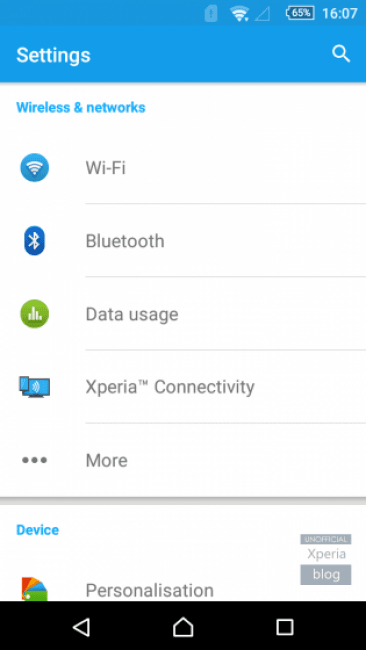This screenshot has width=366, height=650.
Task: Tap the colorful Personalisation icon
Action: click(x=34, y=589)
